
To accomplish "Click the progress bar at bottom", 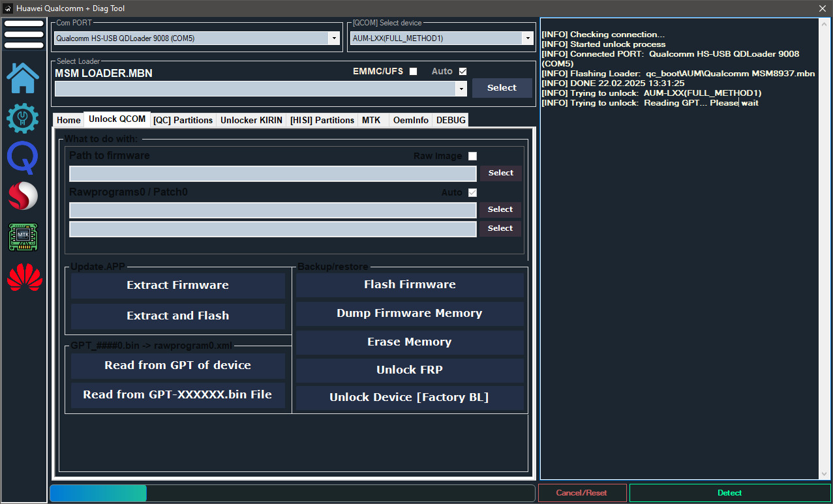I will point(292,493).
